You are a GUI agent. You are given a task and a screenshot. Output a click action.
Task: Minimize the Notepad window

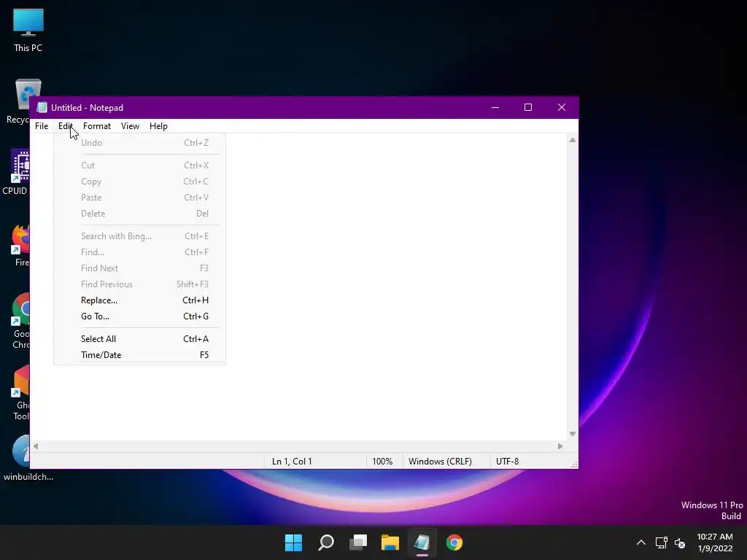click(495, 108)
